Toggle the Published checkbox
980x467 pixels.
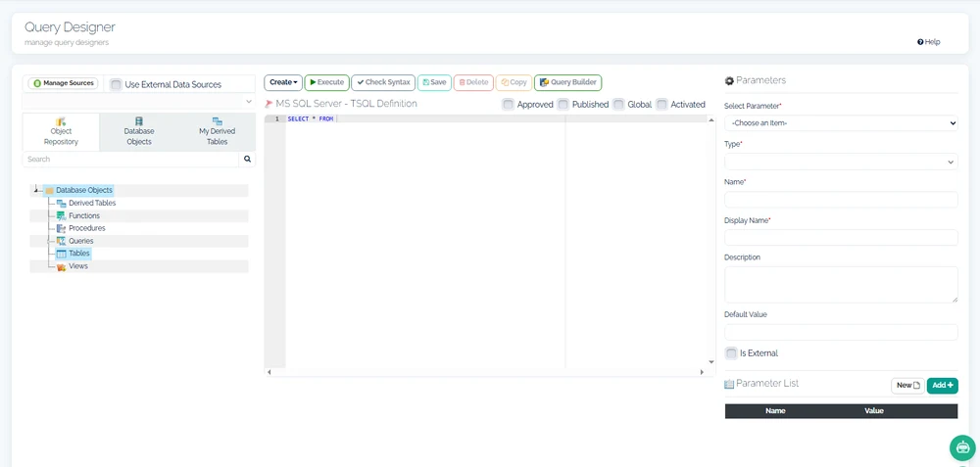pyautogui.click(x=563, y=104)
